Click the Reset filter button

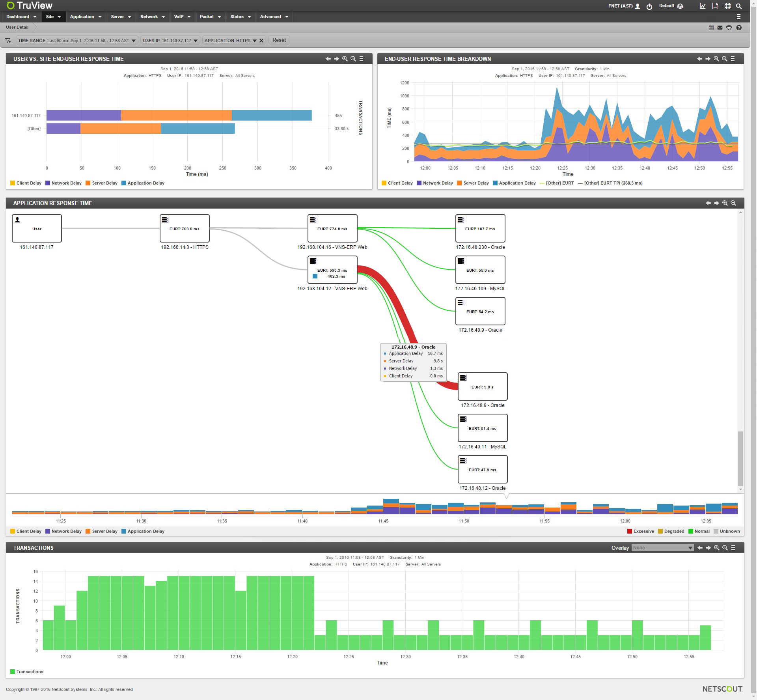279,40
